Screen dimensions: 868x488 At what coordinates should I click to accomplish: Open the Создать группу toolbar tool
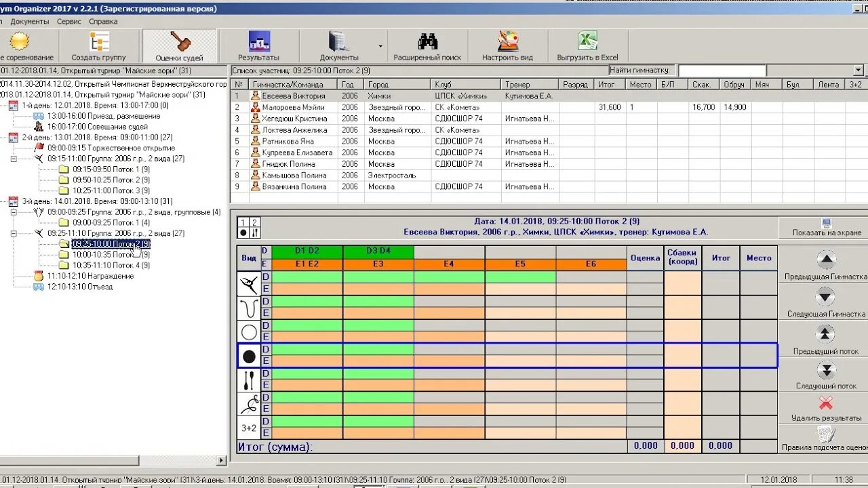point(99,46)
